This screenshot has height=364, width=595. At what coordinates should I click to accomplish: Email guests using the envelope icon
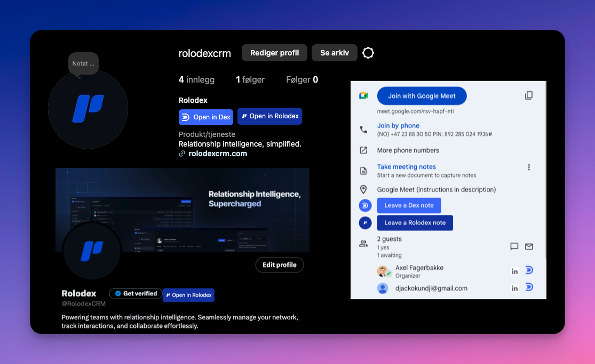[529, 246]
